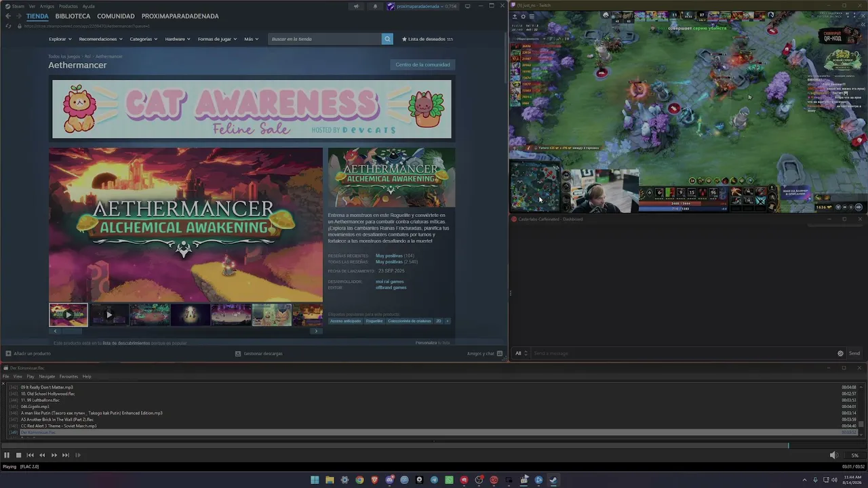Open taskbar Settings gear icon

coord(344,480)
